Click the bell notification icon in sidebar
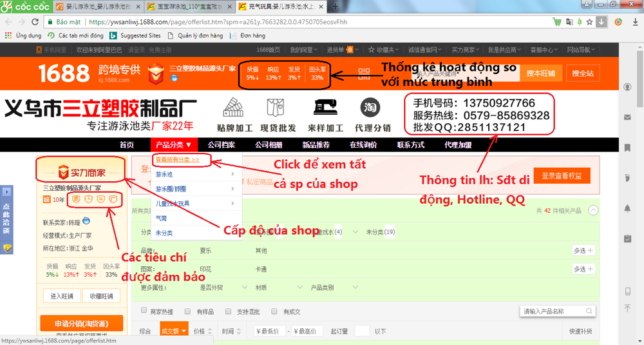Image resolution: width=644 pixels, height=345 pixels. pos(627,208)
